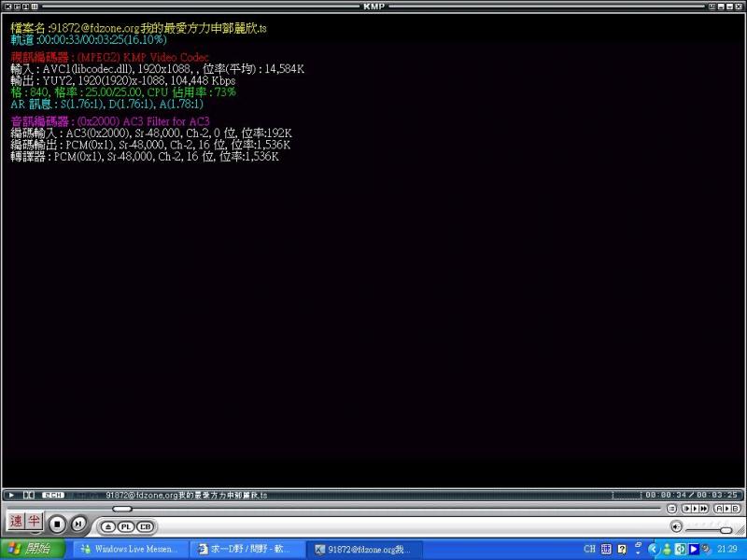Click the volume slider knob
Image resolution: width=747 pixels, height=560 pixels.
[x=726, y=530]
